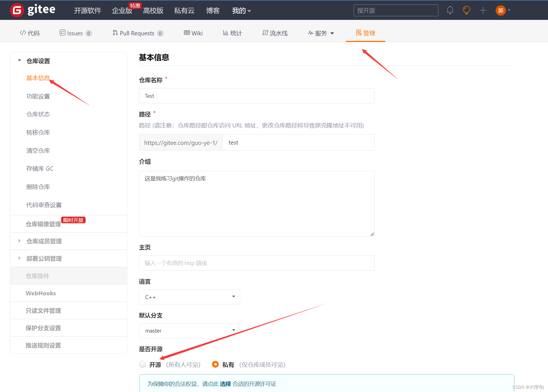Select 基本信息 in the sidebar
548x392 pixels.
click(38, 78)
